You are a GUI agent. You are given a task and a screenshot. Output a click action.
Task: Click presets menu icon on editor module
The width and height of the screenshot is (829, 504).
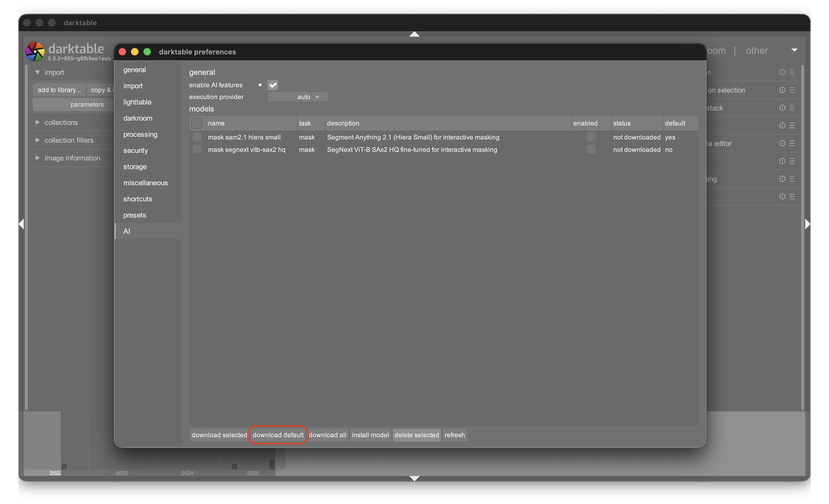[792, 143]
